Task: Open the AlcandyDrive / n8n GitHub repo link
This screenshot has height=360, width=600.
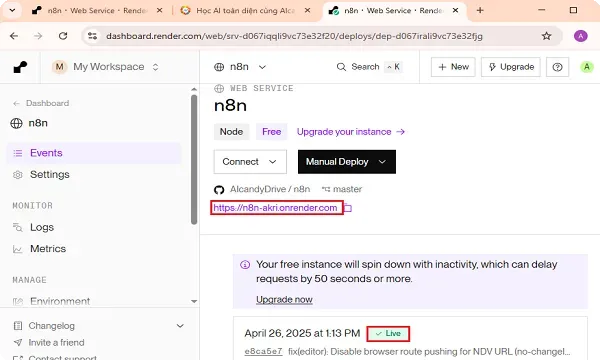Action: click(x=270, y=189)
